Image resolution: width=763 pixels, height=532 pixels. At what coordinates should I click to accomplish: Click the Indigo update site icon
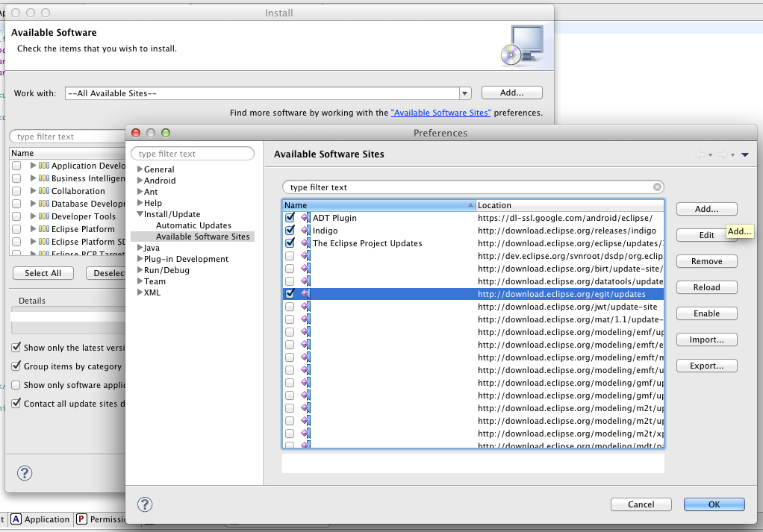coord(305,231)
